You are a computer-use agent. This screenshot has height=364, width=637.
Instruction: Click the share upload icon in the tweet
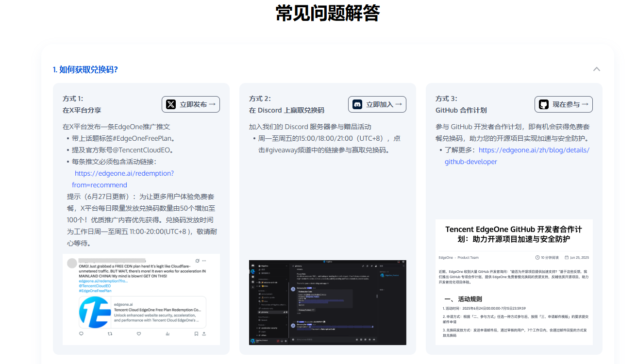pos(204,333)
